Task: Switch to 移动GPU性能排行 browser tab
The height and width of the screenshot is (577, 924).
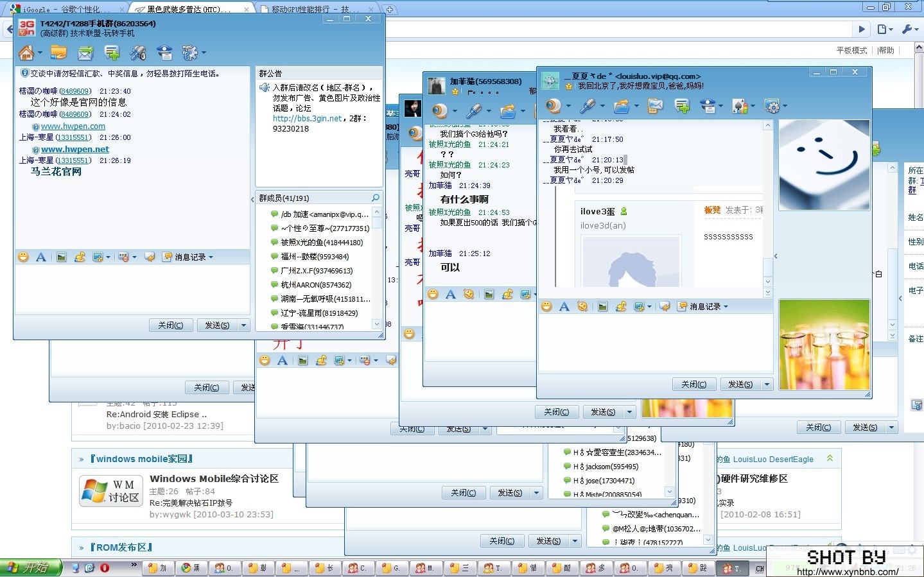Action: [x=315, y=9]
